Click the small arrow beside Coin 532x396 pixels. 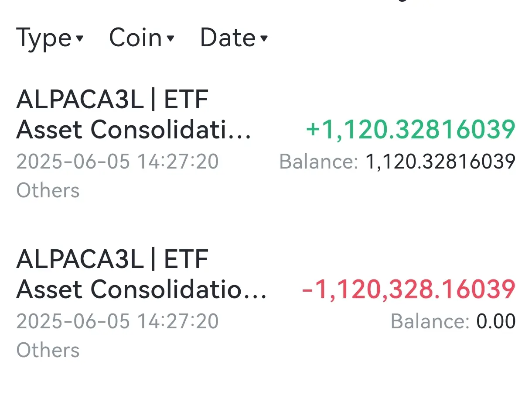171,39
